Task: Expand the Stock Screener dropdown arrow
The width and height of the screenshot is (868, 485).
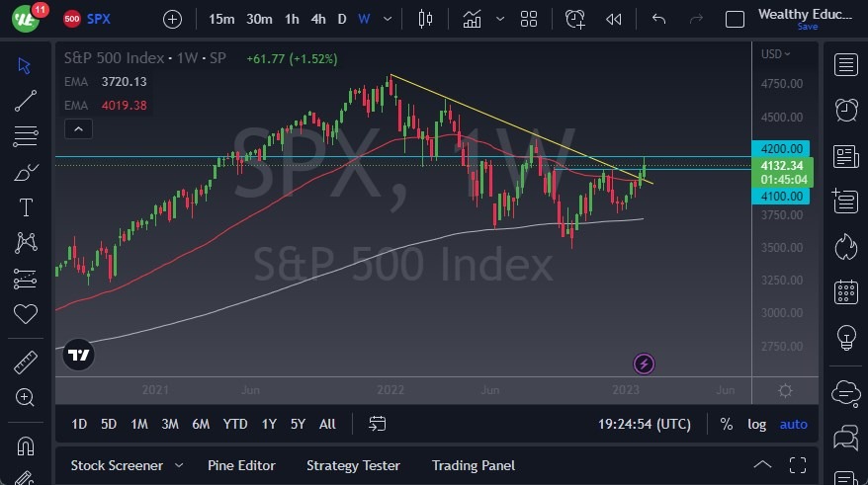Action: 179,465
